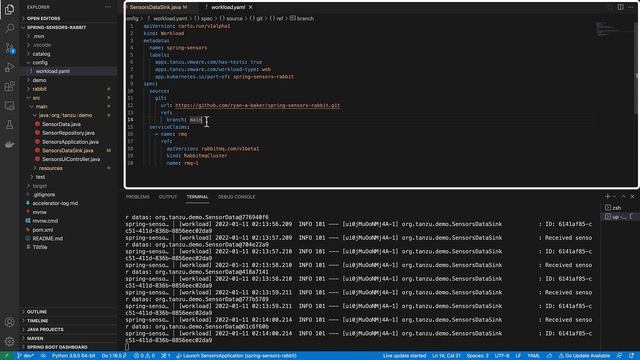Select the 'up' terminal entry
Viewport: 640px width, 360px height.
point(618,217)
